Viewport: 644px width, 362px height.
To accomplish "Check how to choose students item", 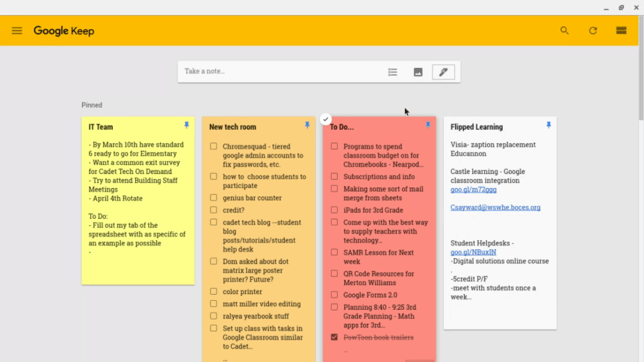I will [x=214, y=176].
